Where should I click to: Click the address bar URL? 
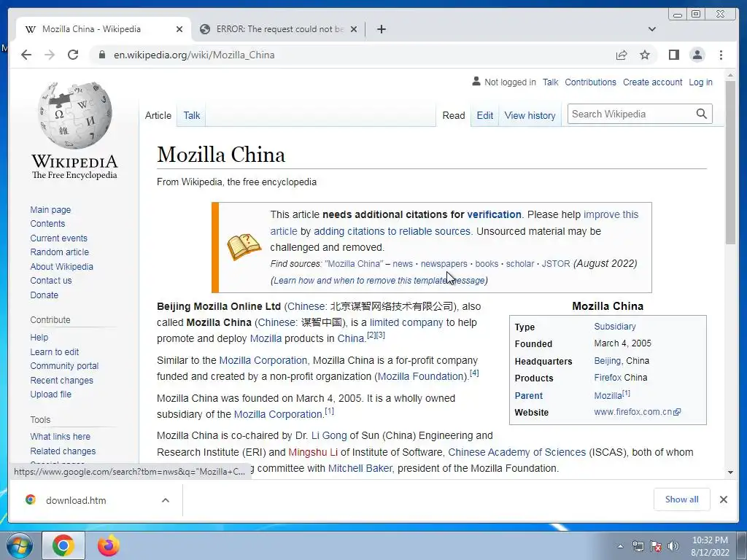(x=194, y=55)
